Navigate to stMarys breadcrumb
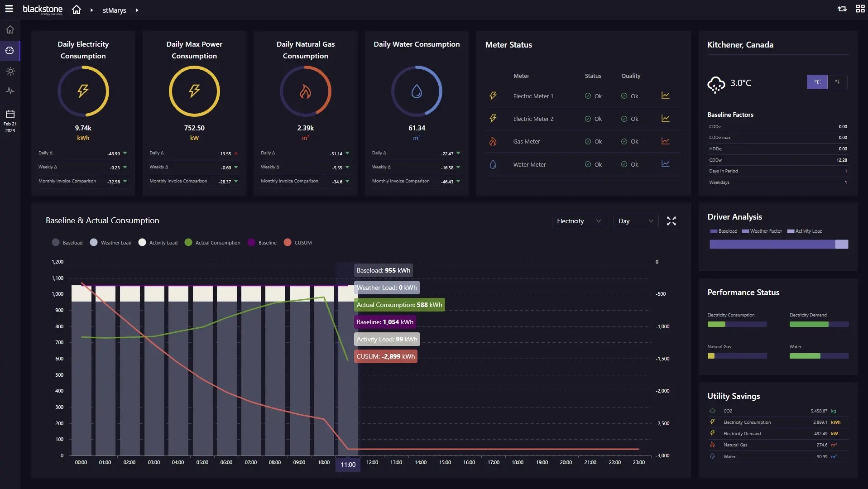 tap(114, 10)
